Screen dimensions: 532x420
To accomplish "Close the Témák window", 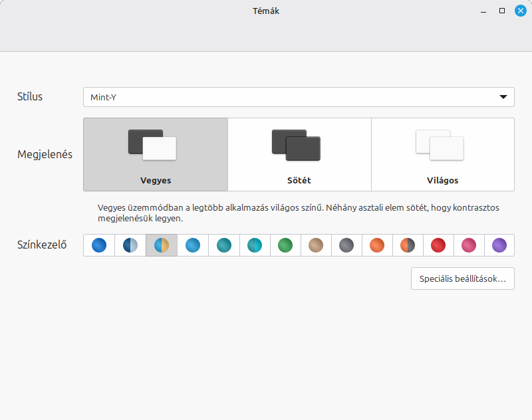I will pyautogui.click(x=521, y=11).
